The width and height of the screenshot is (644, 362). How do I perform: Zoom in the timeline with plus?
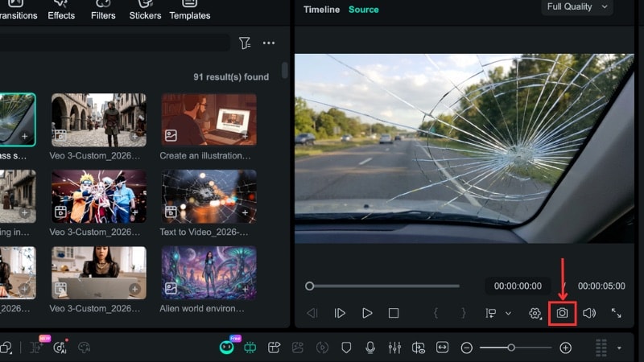(x=566, y=348)
